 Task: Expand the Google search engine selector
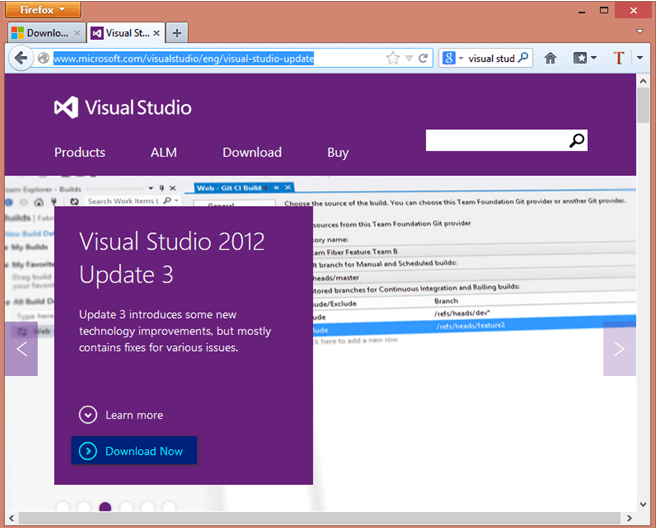tap(453, 58)
